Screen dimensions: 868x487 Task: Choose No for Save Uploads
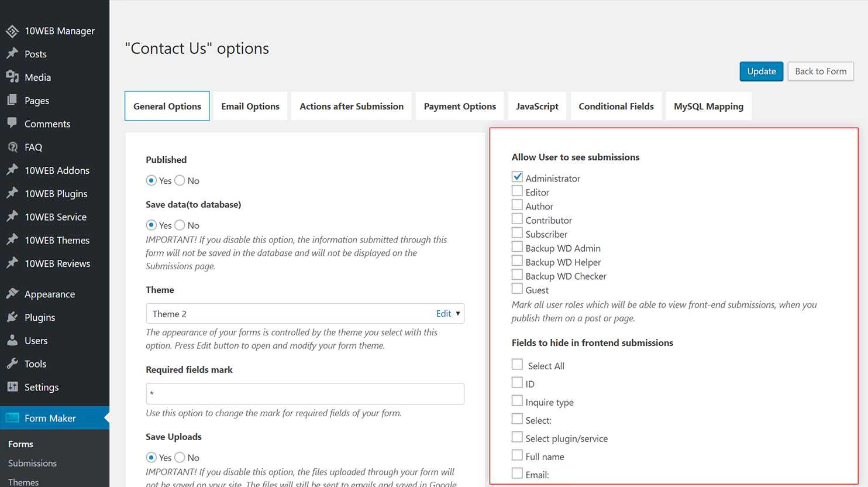pyautogui.click(x=180, y=457)
